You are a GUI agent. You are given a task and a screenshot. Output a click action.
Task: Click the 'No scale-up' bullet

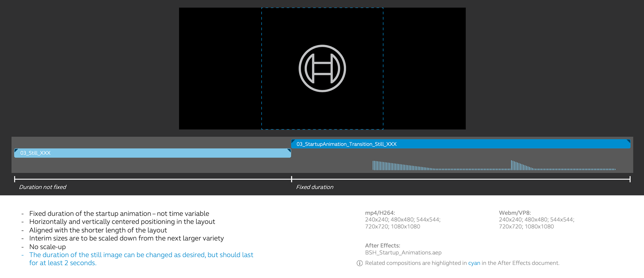[x=47, y=247]
